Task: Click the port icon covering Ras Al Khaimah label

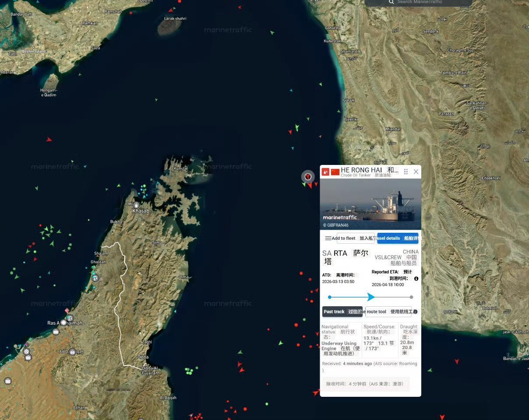Action: [x=64, y=323]
